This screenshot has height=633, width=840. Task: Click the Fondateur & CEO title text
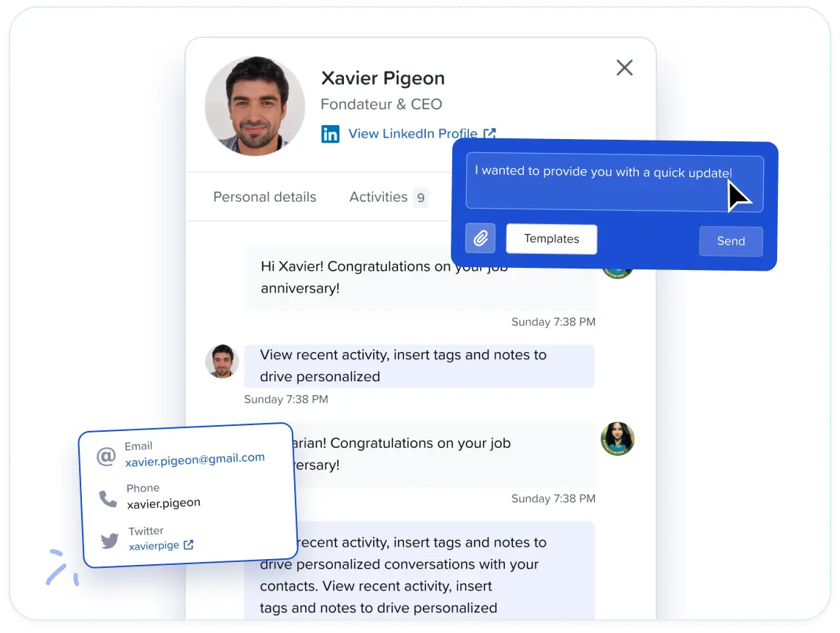pyautogui.click(x=381, y=104)
